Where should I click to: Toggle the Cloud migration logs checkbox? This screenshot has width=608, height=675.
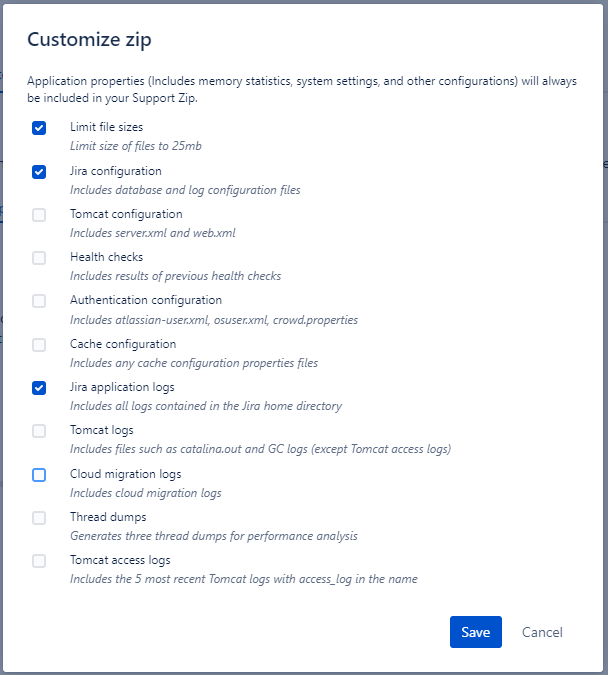(x=39, y=475)
